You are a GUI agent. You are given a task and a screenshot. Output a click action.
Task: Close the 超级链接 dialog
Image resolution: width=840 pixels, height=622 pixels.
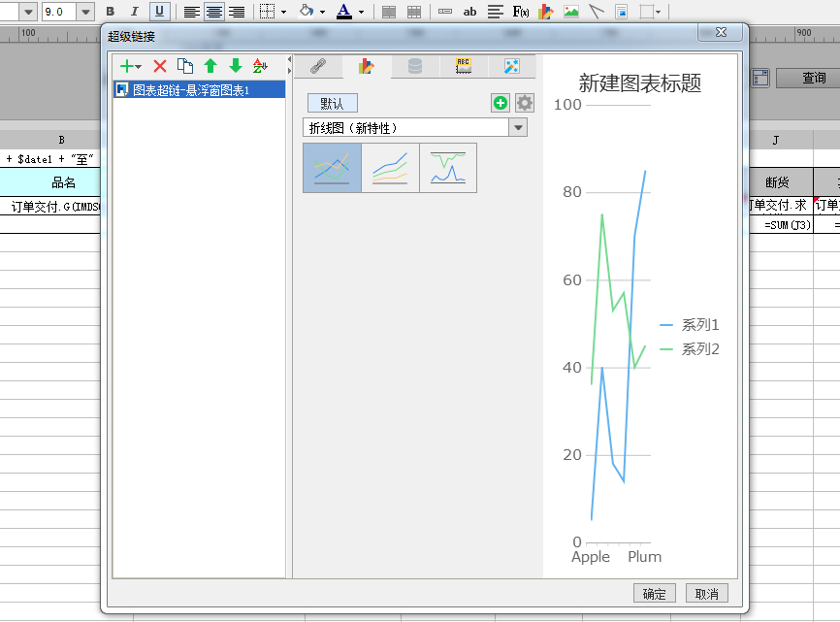point(721,32)
